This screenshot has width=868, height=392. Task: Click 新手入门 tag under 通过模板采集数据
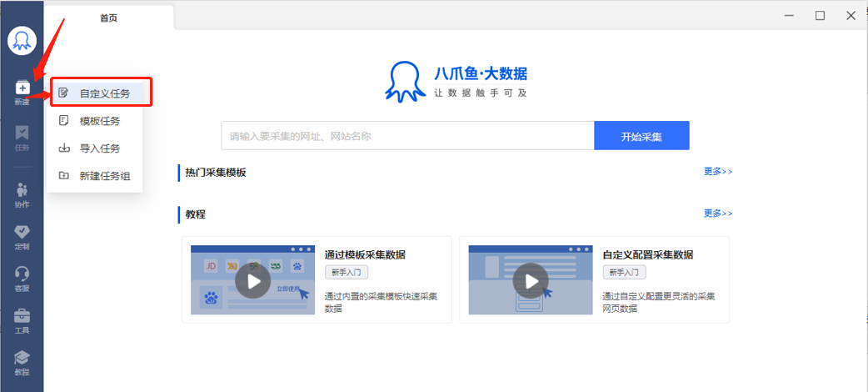pos(346,272)
